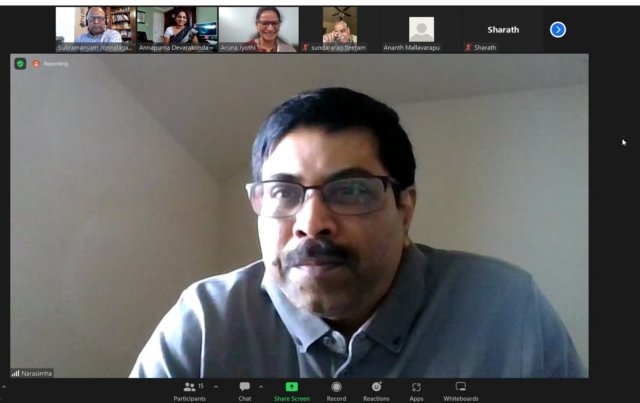Click the green encryption shield icon
The width and height of the screenshot is (640, 403).
click(x=20, y=64)
